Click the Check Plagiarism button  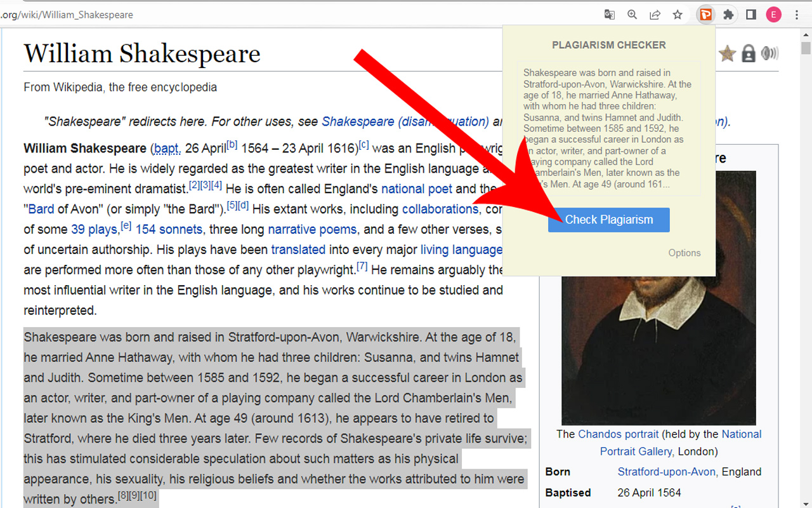(609, 220)
